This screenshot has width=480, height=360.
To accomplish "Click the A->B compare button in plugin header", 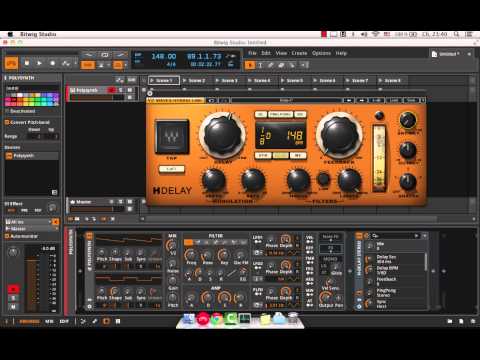I will point(377,100).
